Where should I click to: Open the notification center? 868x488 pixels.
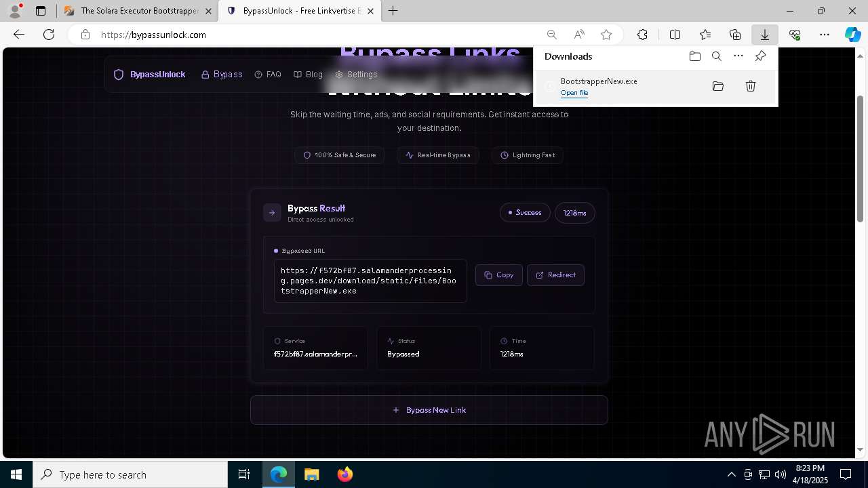pos(846,474)
